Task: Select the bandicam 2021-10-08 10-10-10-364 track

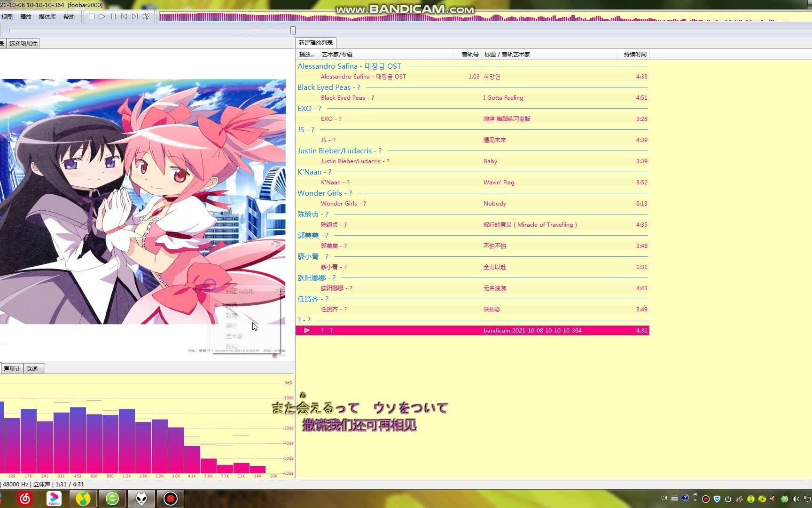Action: pyautogui.click(x=472, y=331)
